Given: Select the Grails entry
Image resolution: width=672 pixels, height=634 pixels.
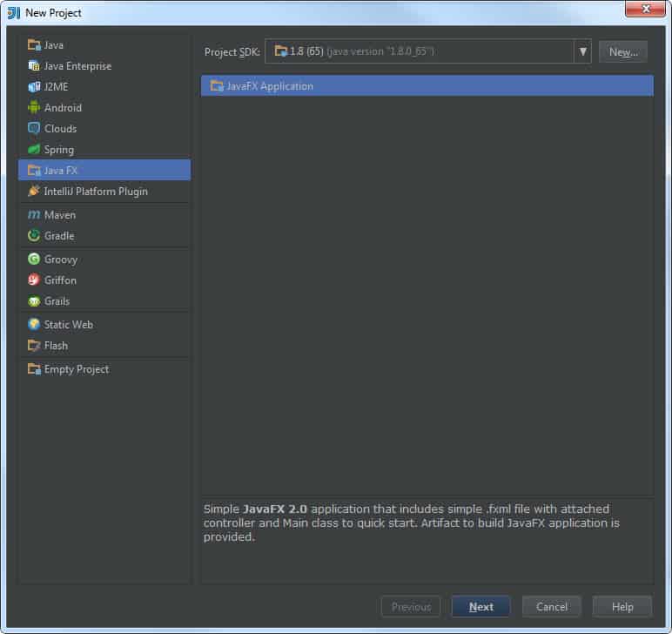Looking at the screenshot, I should (x=104, y=301).
